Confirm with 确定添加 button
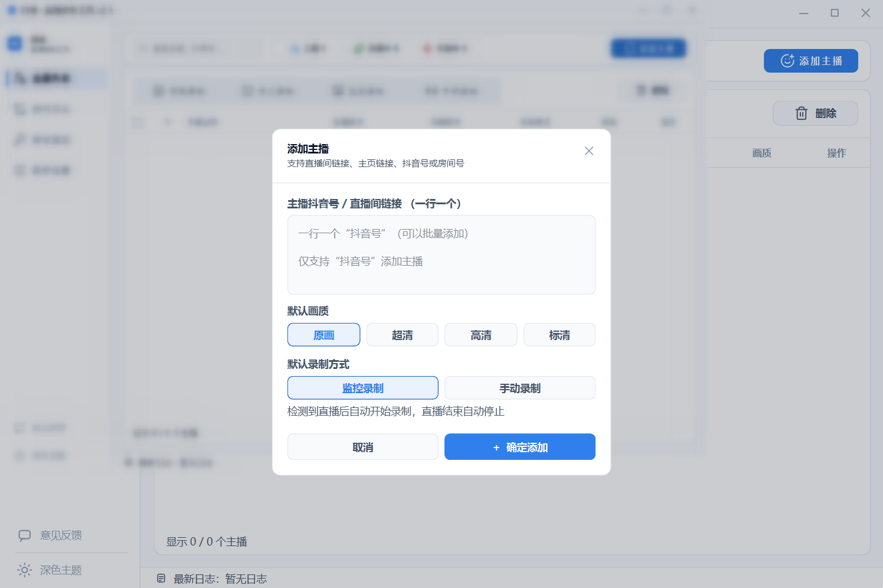 [520, 447]
